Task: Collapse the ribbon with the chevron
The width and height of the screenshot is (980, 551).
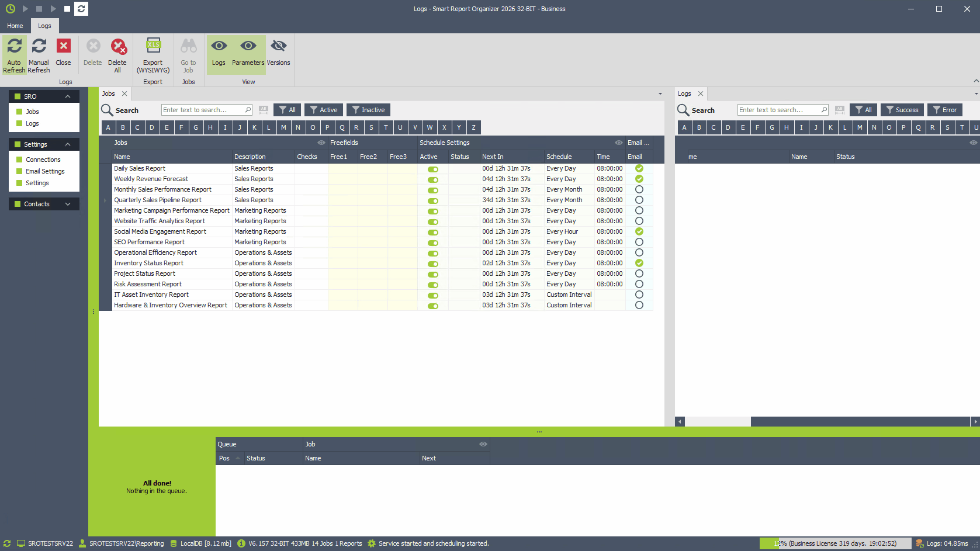Action: pyautogui.click(x=976, y=81)
